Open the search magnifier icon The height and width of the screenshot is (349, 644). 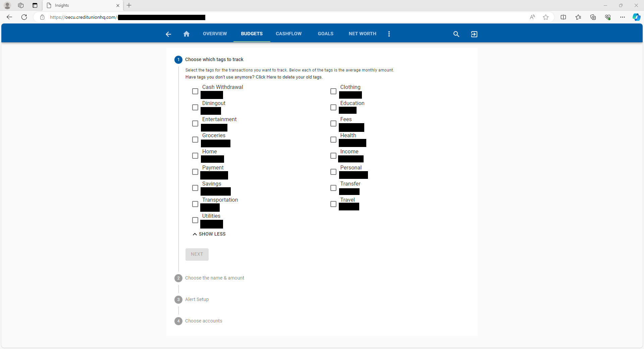click(456, 34)
